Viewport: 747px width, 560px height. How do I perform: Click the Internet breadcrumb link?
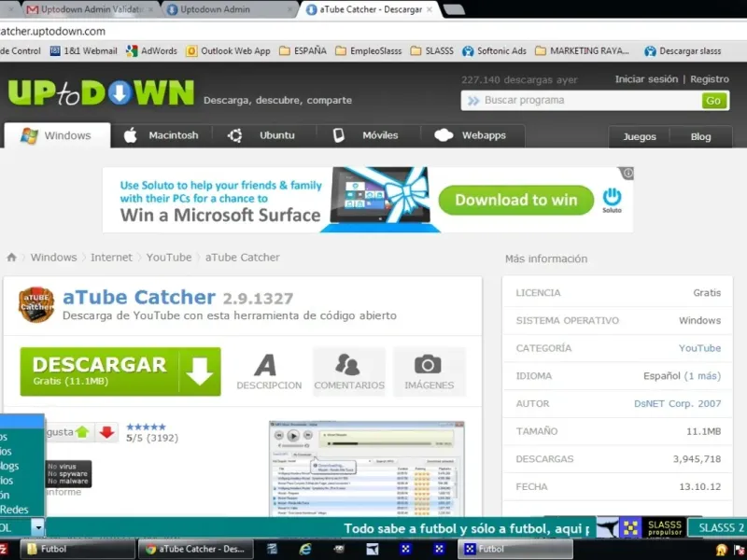[111, 258]
